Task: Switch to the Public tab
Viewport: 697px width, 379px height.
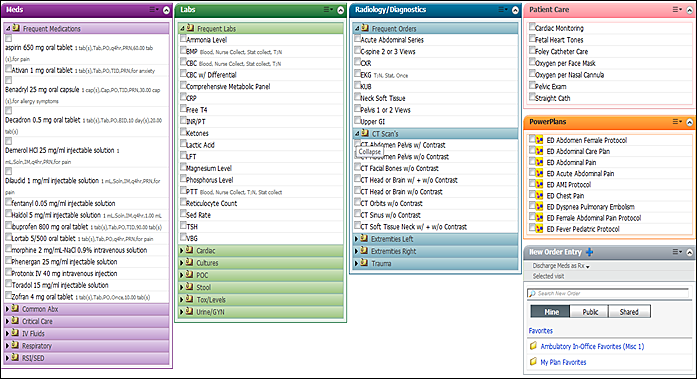Action: click(x=590, y=311)
